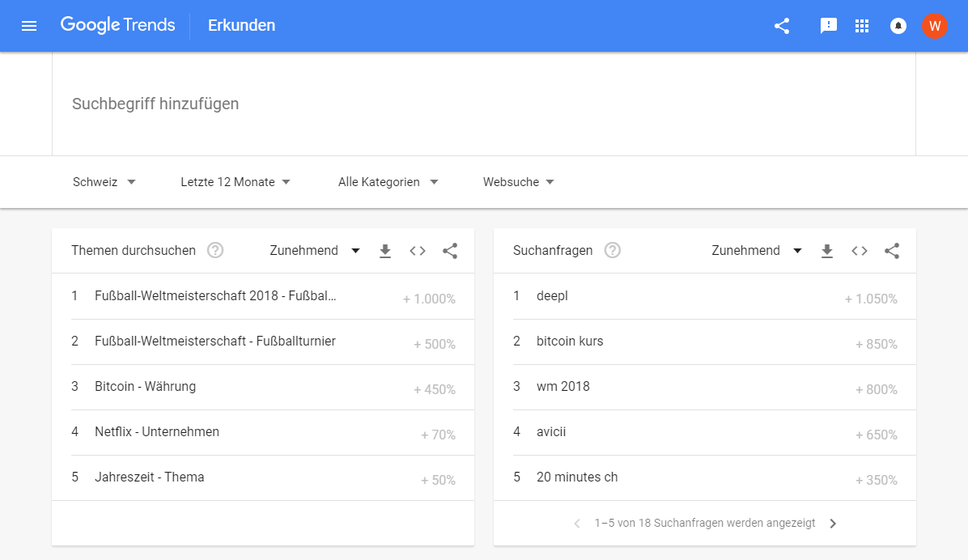The image size is (968, 560).
Task: Open the Websuche search type dropdown
Action: (x=519, y=182)
